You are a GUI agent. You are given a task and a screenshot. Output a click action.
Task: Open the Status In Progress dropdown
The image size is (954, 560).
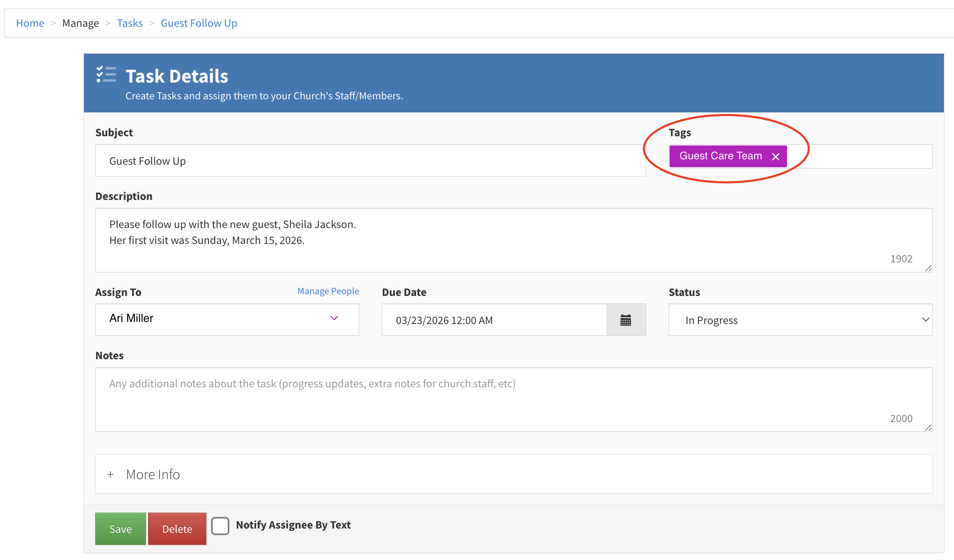tap(800, 320)
